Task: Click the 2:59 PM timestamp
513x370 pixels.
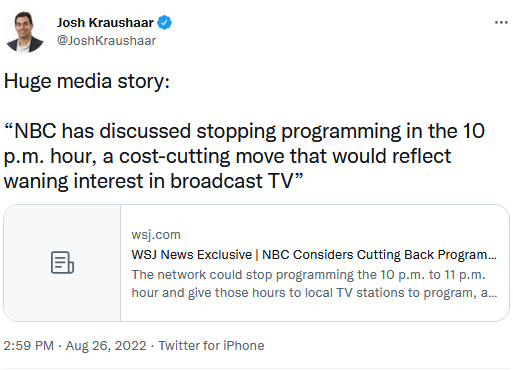Action: [29, 346]
